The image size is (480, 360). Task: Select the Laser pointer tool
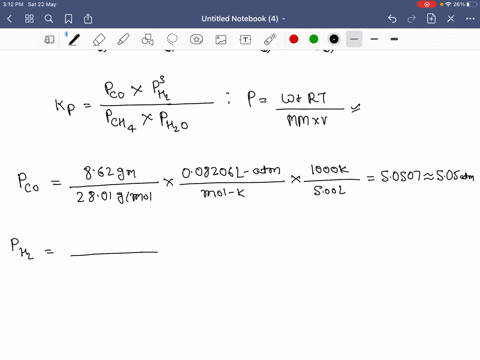coord(270,39)
